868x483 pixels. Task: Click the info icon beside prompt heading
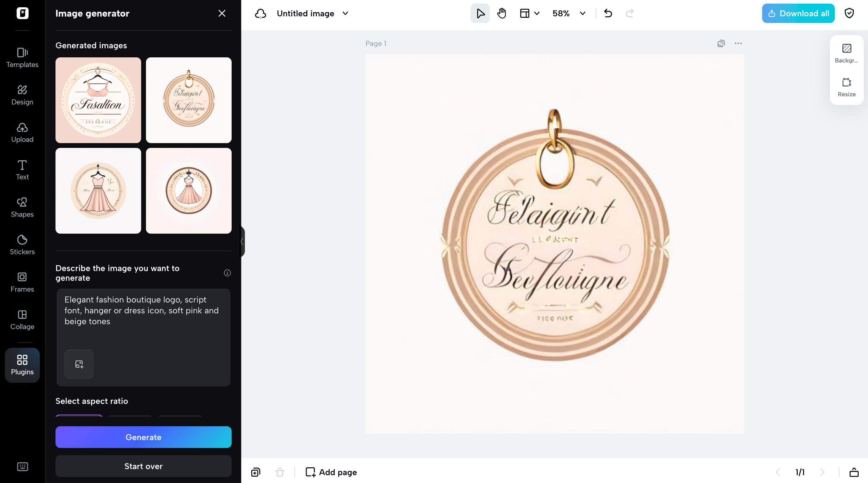click(227, 273)
